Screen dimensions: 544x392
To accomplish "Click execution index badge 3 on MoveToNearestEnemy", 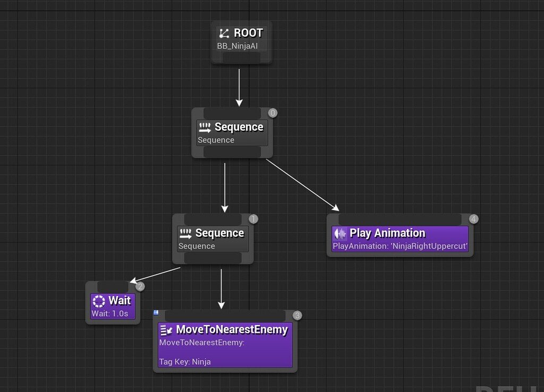I will tap(297, 315).
